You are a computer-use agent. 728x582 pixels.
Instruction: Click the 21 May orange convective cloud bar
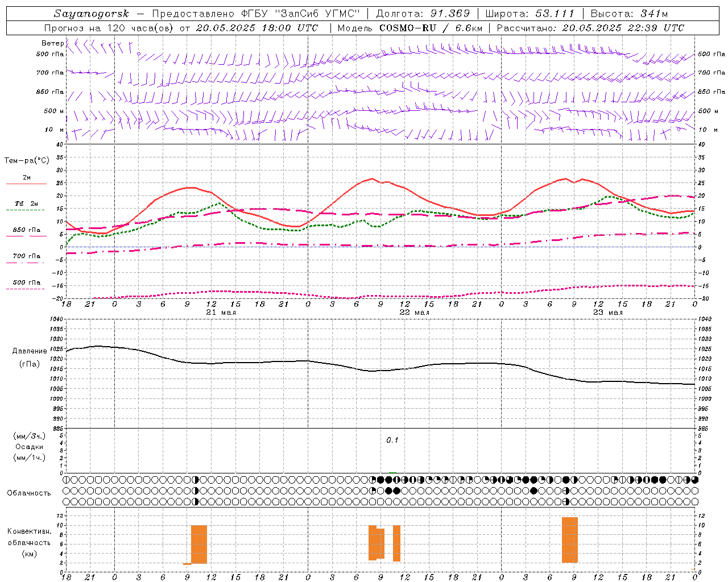coord(199,544)
